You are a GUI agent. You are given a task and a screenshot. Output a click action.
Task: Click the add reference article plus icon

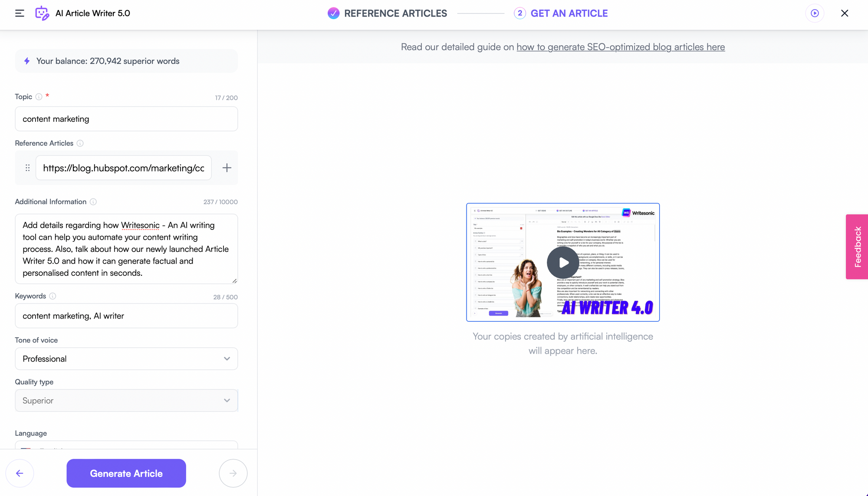227,168
